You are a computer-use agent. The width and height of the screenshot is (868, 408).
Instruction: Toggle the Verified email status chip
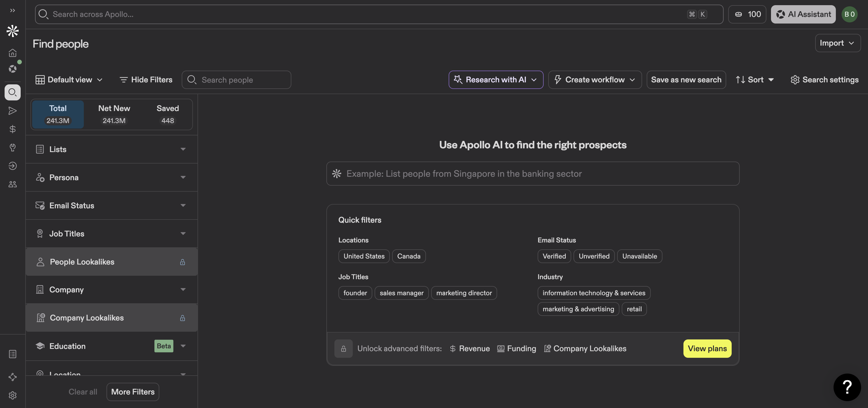coord(554,256)
